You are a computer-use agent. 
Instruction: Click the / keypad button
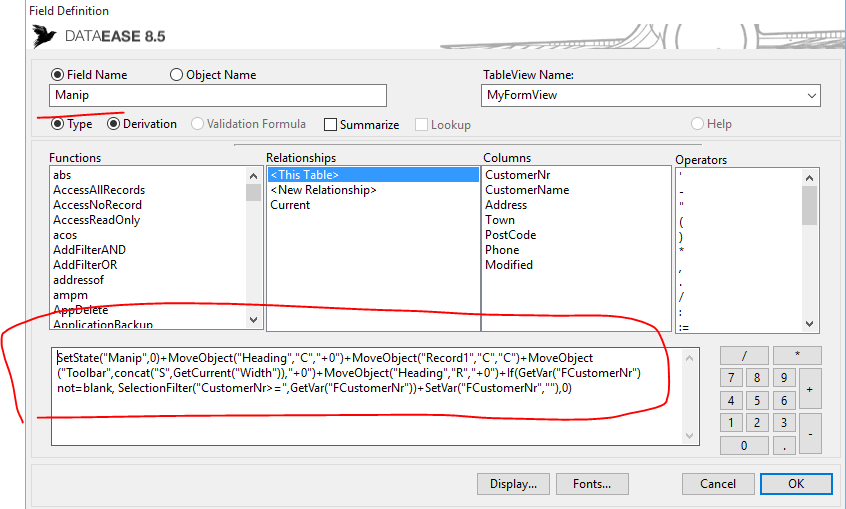745,356
